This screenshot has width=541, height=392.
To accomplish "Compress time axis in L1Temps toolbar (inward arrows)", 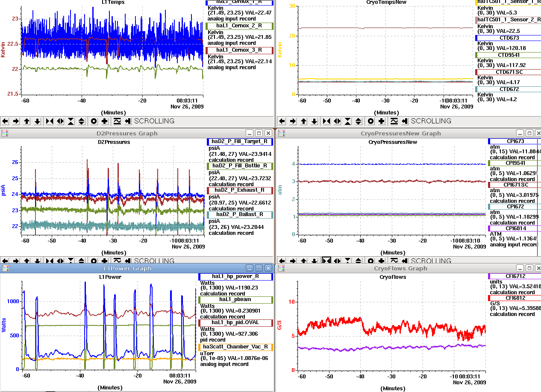I will 50,121.
